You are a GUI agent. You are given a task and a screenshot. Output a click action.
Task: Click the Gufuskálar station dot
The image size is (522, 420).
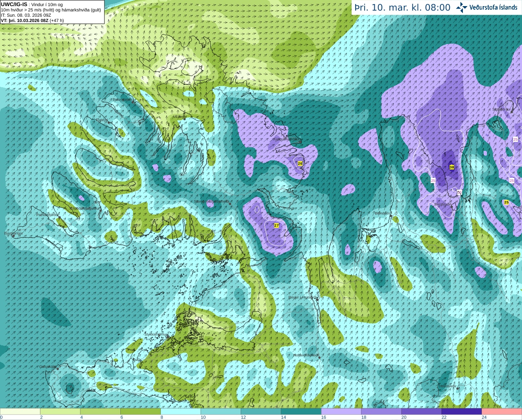pos(58,369)
